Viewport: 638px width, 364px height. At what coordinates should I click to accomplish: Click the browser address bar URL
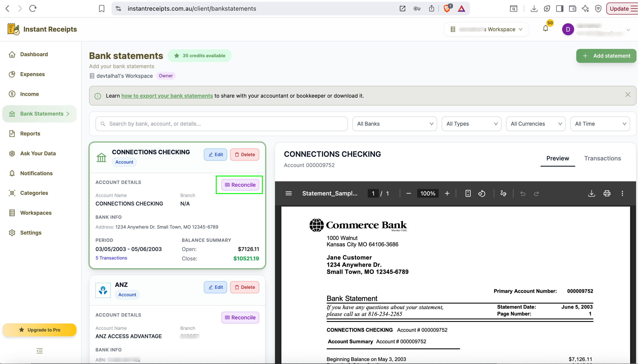point(192,9)
